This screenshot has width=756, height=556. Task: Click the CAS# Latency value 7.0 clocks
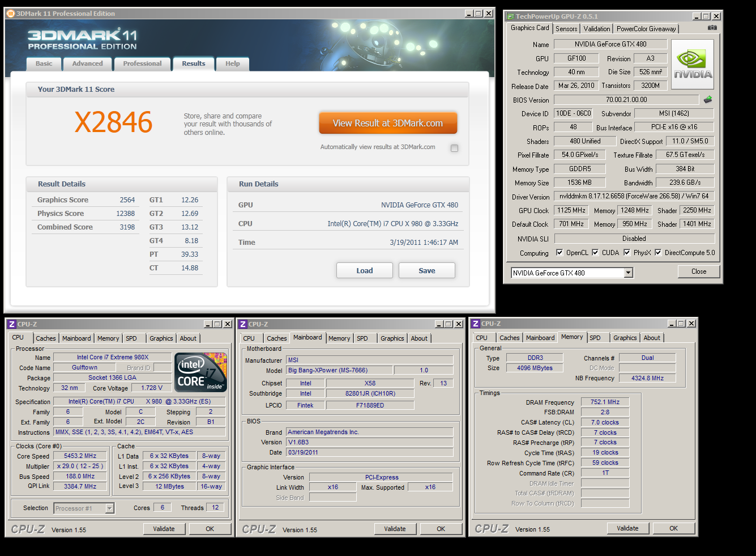[605, 422]
